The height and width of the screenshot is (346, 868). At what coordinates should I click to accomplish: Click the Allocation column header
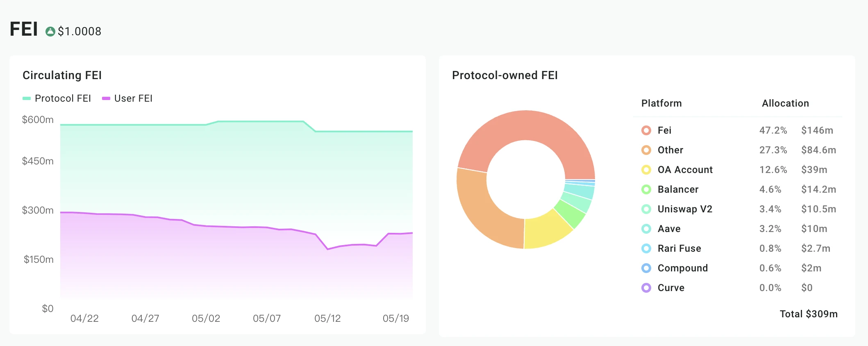click(785, 103)
